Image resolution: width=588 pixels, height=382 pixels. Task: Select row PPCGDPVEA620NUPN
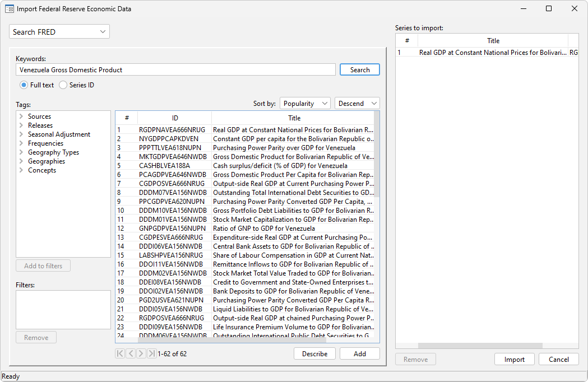(245, 202)
